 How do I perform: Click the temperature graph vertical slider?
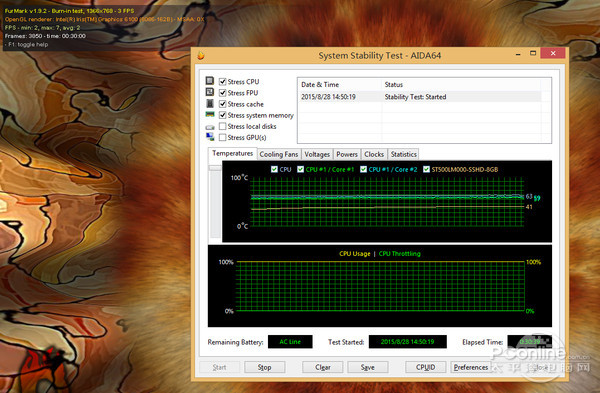pos(215,202)
